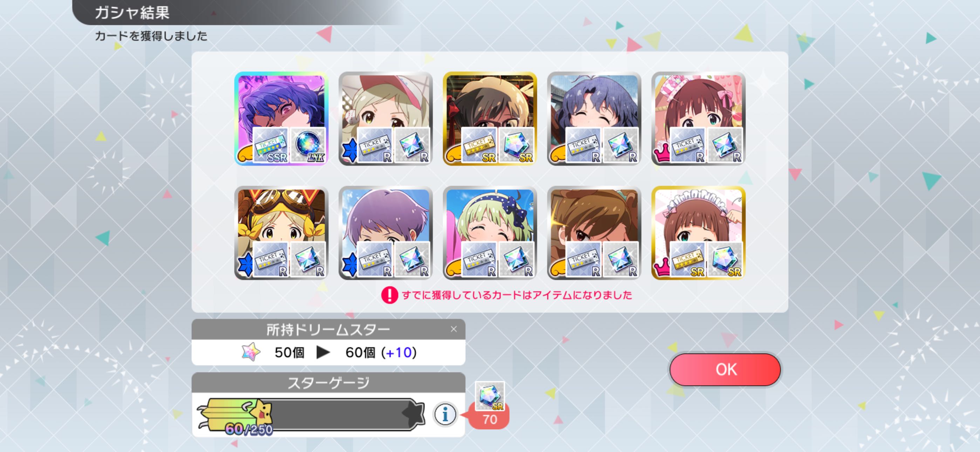The image size is (980, 452).
Task: Click the red OK button
Action: [725, 369]
